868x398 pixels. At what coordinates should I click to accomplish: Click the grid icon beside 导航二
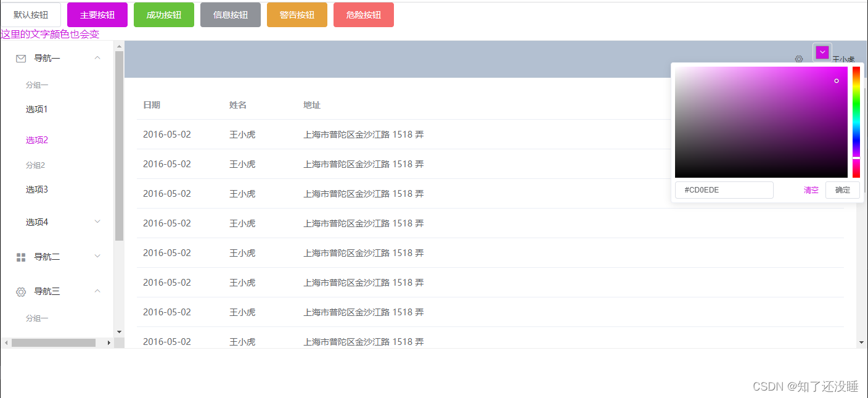pos(21,257)
